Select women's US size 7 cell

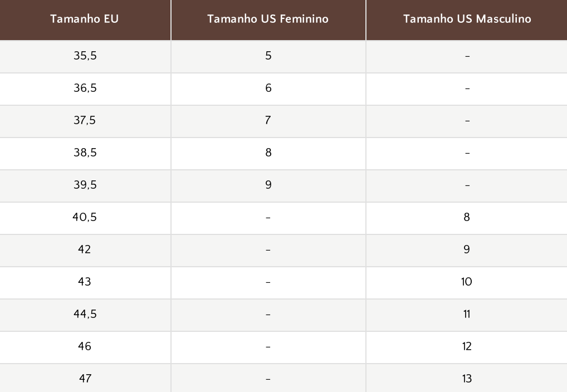268,121
